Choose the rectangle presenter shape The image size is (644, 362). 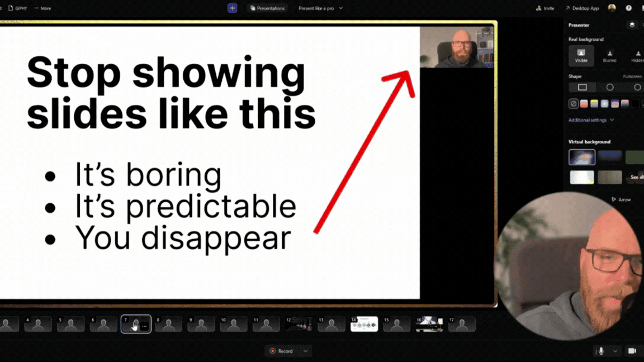(x=583, y=87)
